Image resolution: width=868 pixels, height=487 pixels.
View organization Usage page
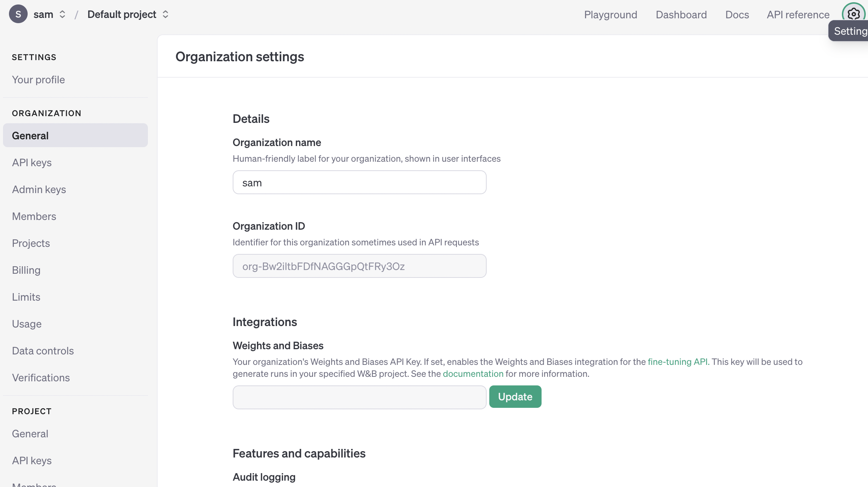click(x=27, y=324)
